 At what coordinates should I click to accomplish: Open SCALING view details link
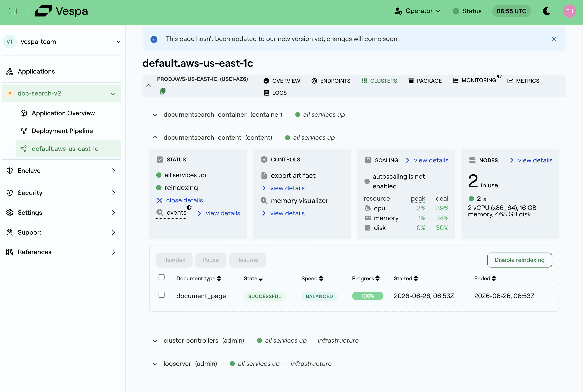pyautogui.click(x=427, y=160)
